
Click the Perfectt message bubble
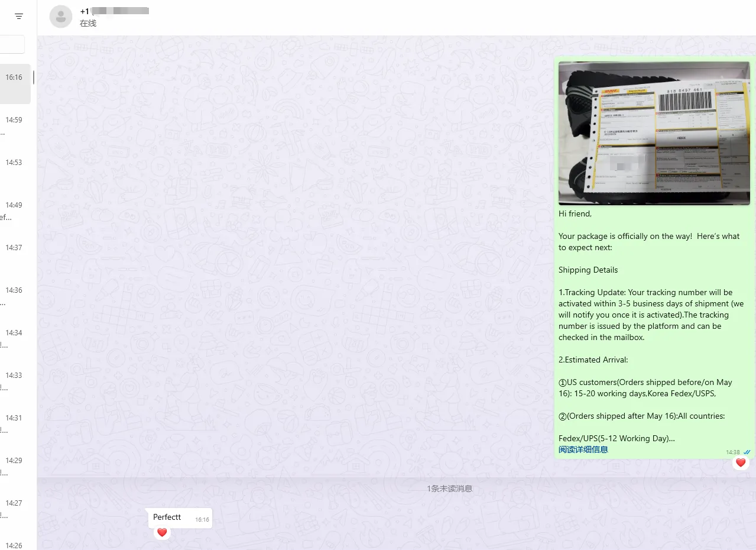click(180, 518)
